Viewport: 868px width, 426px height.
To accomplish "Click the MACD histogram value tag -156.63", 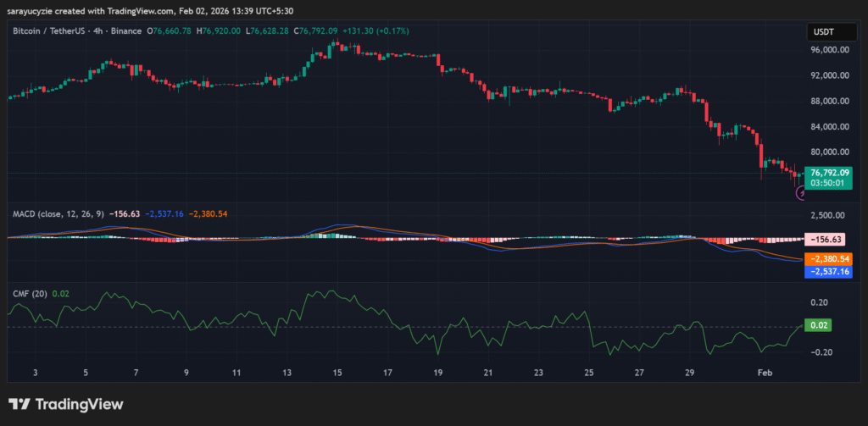I will (x=828, y=240).
